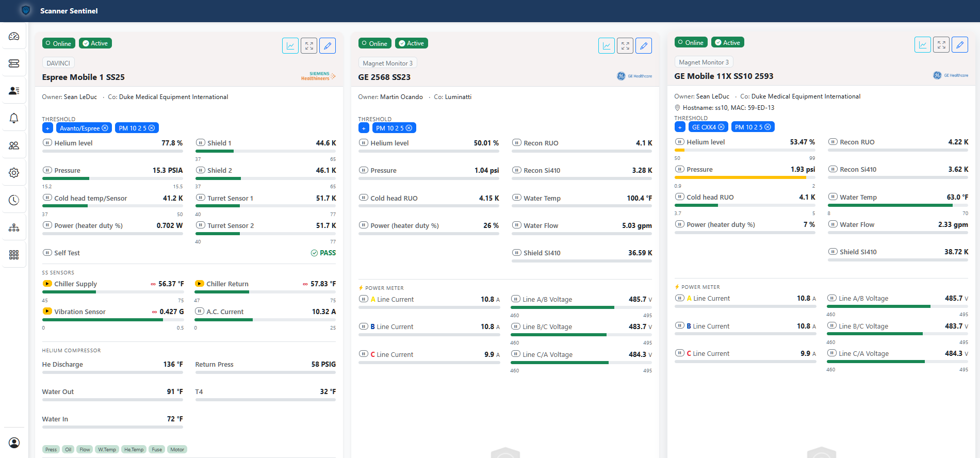
Task: Click the Espree Mobile 1 SS25 title
Action: (84, 77)
